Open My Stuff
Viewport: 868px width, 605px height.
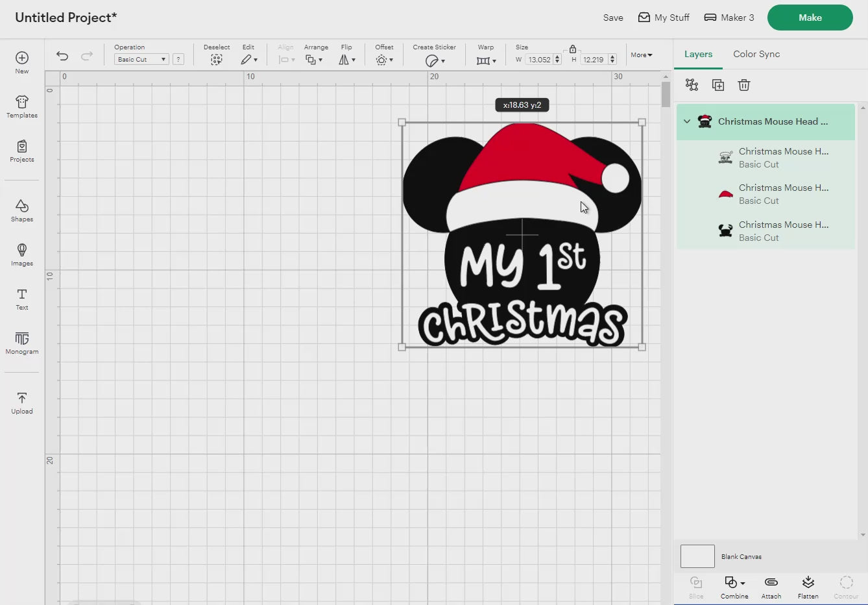click(x=664, y=18)
